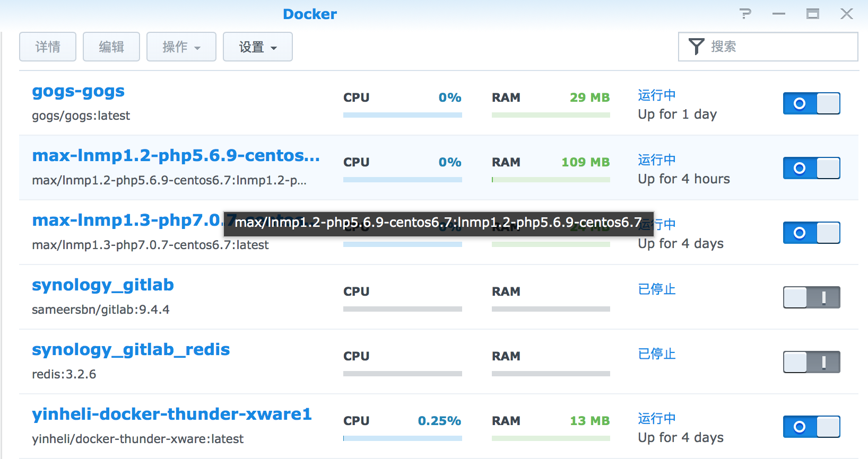The height and width of the screenshot is (459, 868).
Task: Open the 操作 action dropdown
Action: pyautogui.click(x=181, y=47)
